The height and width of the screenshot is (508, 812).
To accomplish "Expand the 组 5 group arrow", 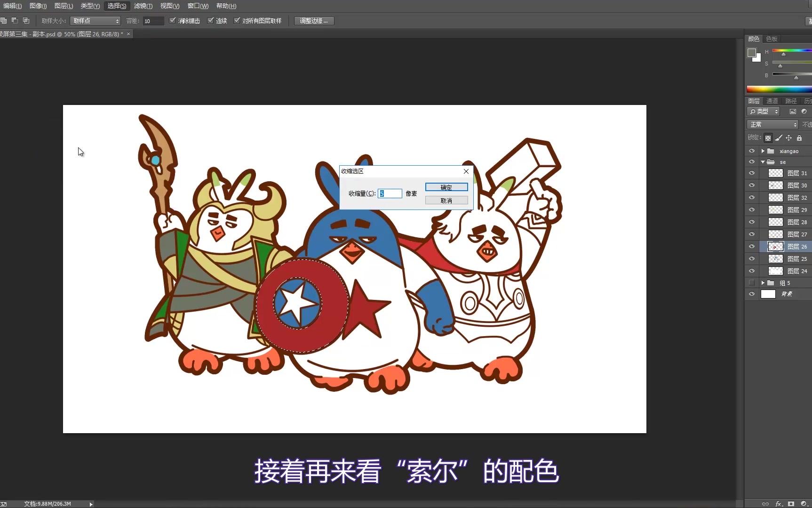I will click(763, 283).
